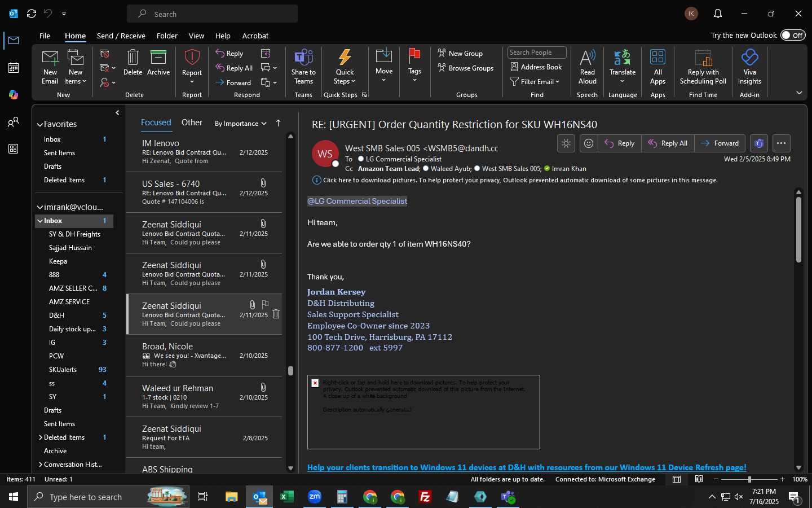The height and width of the screenshot is (508, 812).
Task: Click Reply All in message header
Action: pos(668,143)
